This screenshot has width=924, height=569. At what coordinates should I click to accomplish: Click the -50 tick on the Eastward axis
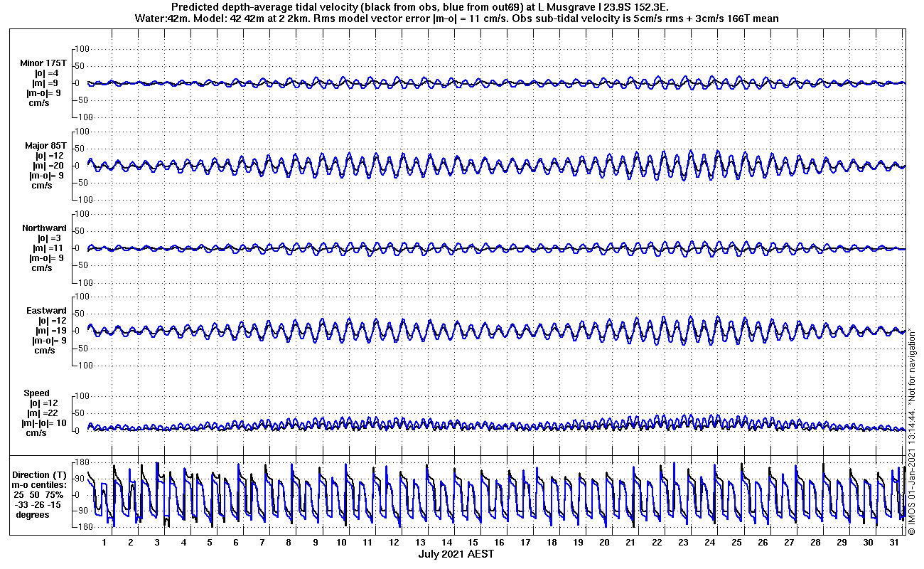pyautogui.click(x=82, y=348)
